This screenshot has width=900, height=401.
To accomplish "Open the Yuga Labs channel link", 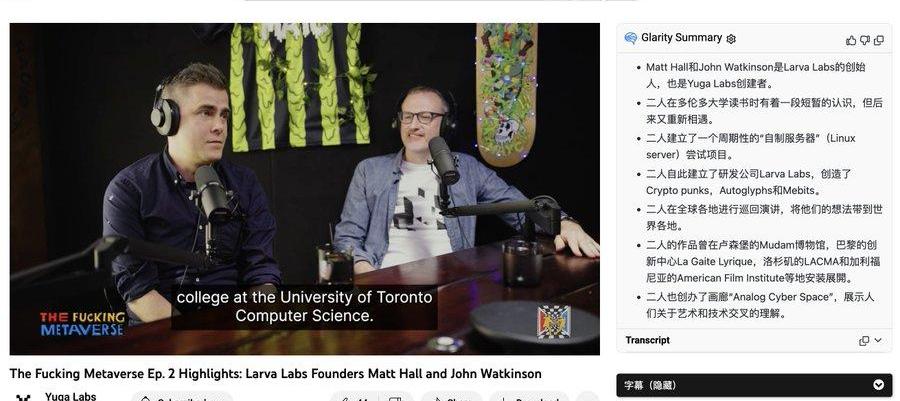I will point(71,396).
